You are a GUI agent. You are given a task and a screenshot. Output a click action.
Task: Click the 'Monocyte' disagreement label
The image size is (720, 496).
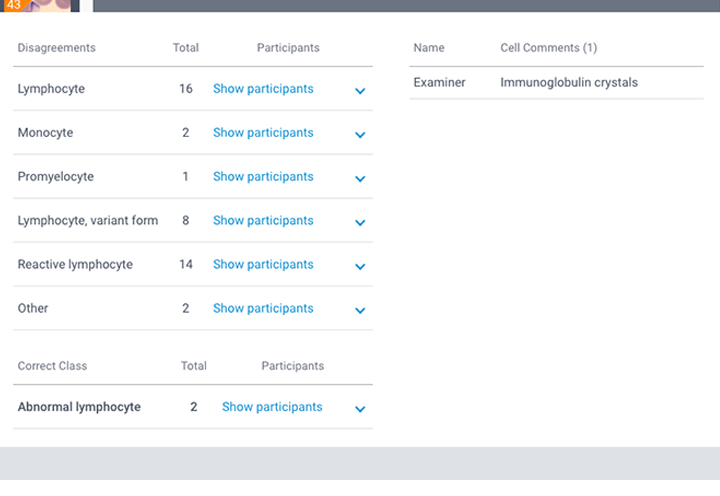pyautogui.click(x=45, y=133)
